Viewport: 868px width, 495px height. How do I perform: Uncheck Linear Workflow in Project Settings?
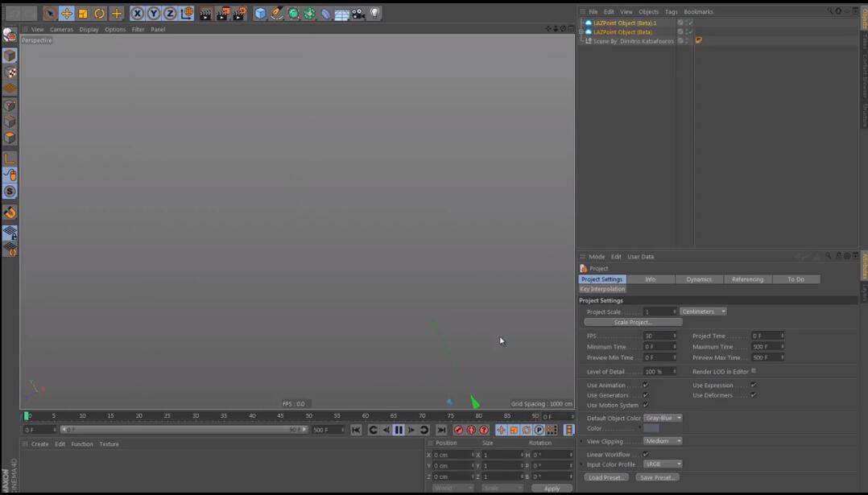coord(647,455)
